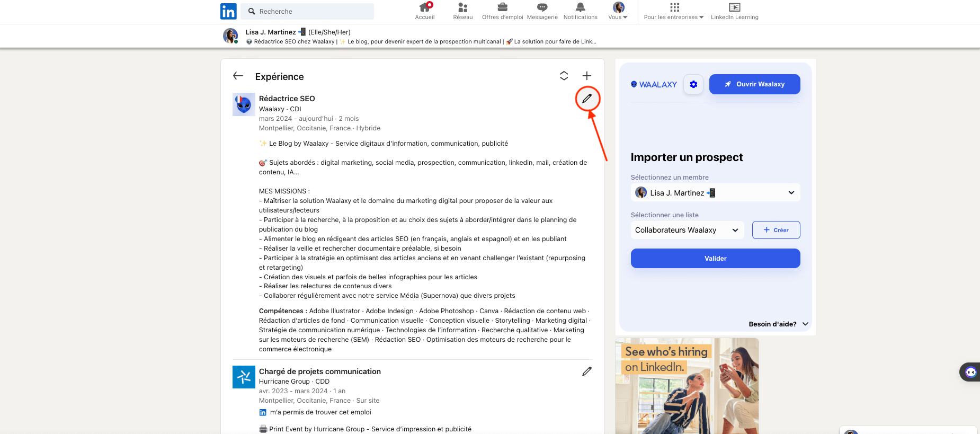Screen dimensions: 980x434
Task: Click the 'Print Event by Hurricane Group' line
Action: (x=365, y=429)
